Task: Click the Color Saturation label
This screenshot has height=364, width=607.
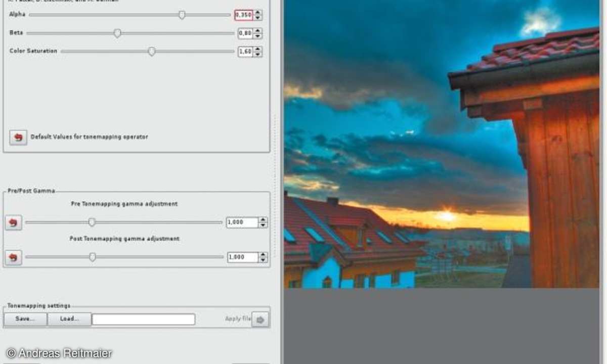Action: (x=33, y=51)
